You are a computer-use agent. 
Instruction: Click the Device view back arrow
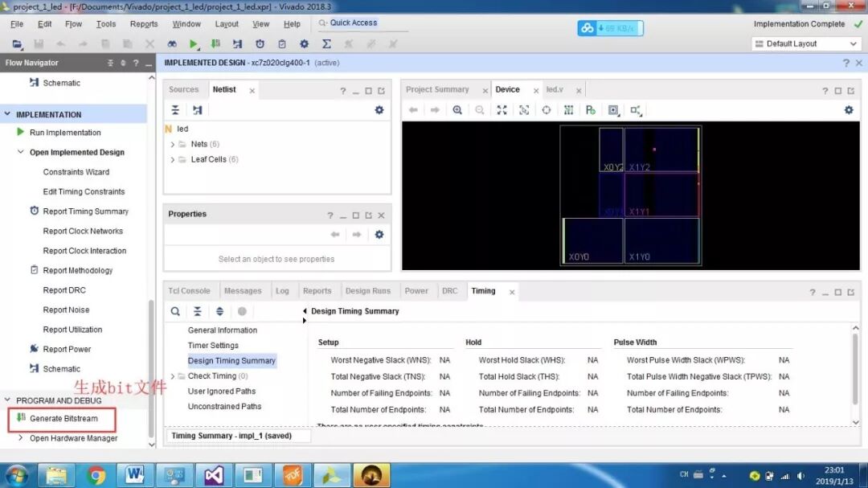[413, 109]
